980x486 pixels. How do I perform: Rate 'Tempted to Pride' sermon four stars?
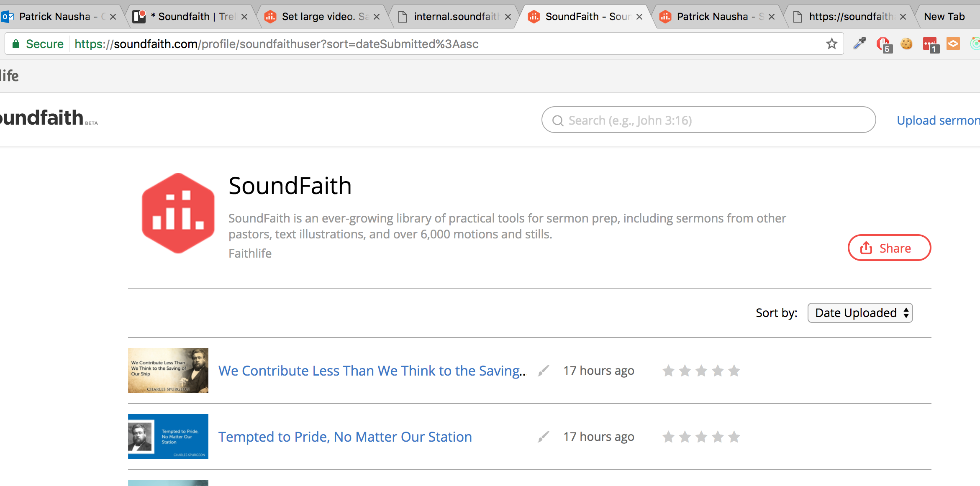pyautogui.click(x=718, y=437)
